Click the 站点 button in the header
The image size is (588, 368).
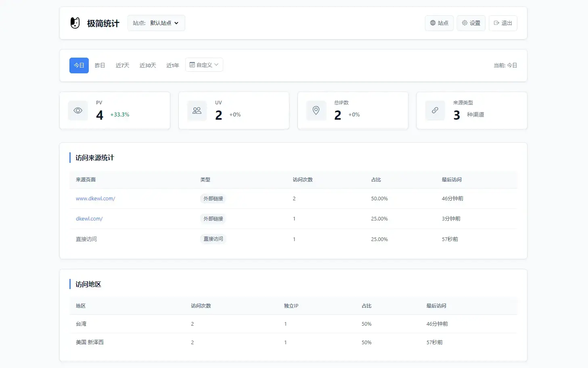(x=439, y=23)
